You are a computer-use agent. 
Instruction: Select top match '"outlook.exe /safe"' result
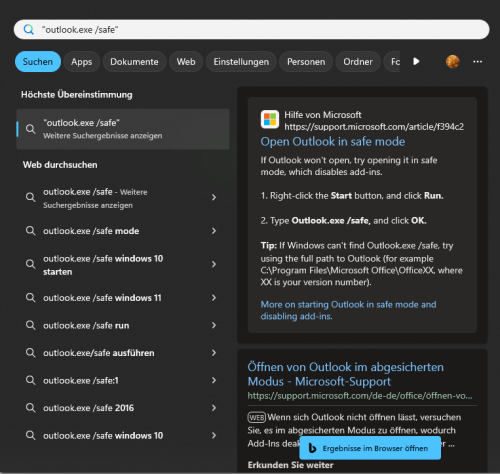point(123,129)
